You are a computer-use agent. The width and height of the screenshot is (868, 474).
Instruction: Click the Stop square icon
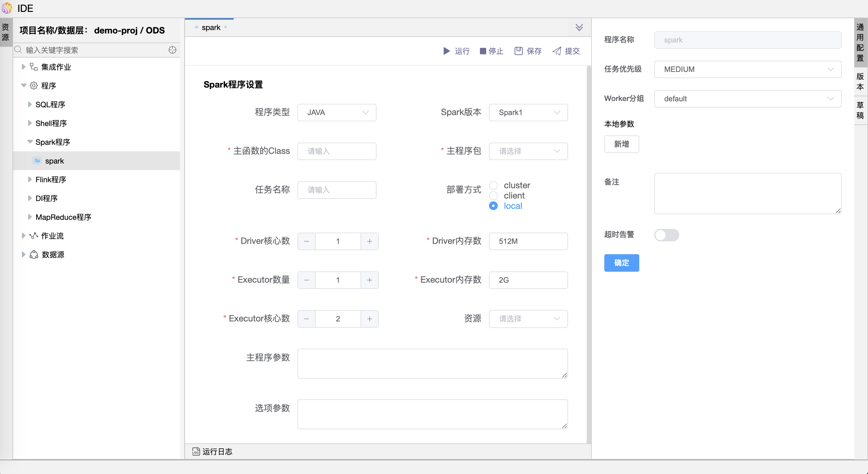pyautogui.click(x=483, y=51)
